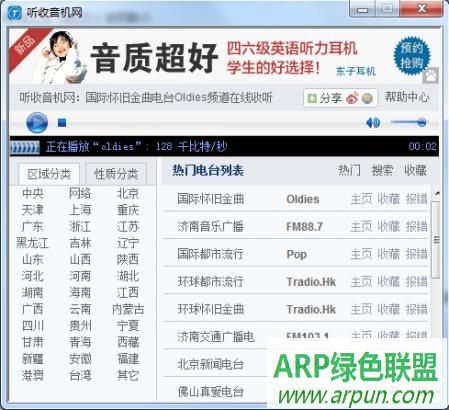Viewport: 449px width, 410px height.
Task: Select region 吉林
Action: pyautogui.click(x=80, y=243)
